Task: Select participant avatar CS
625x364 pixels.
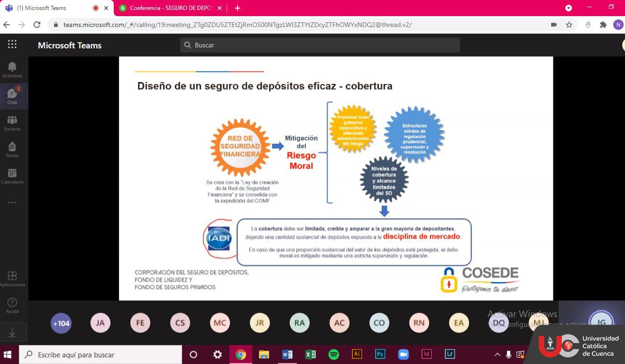Action: point(180,323)
